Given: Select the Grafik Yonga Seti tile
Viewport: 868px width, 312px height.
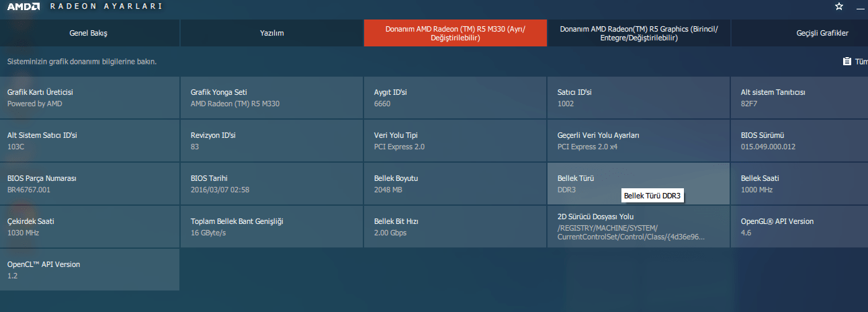Looking at the screenshot, I should [x=272, y=97].
